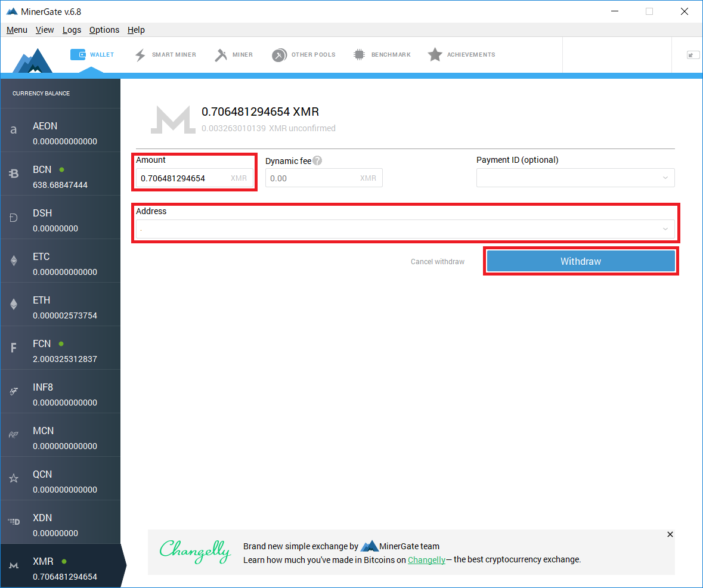Minimize the MinerGate window
703x588 pixels.
tap(615, 11)
